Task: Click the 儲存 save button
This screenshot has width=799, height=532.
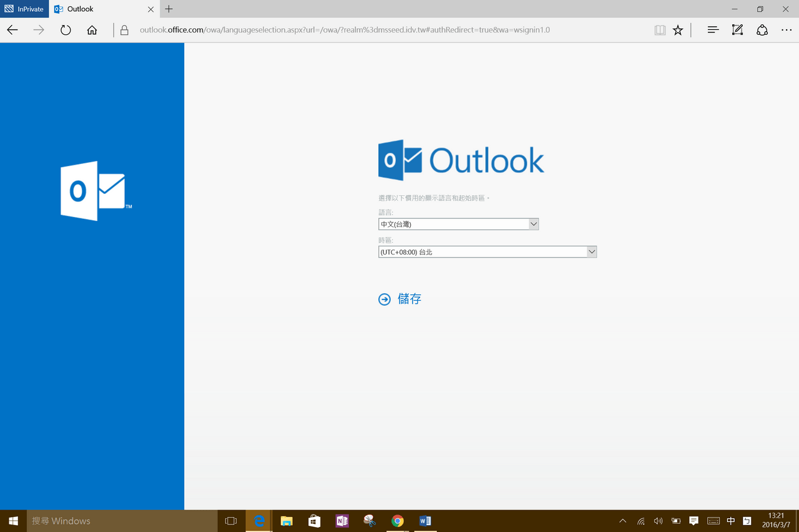Action: (x=400, y=299)
